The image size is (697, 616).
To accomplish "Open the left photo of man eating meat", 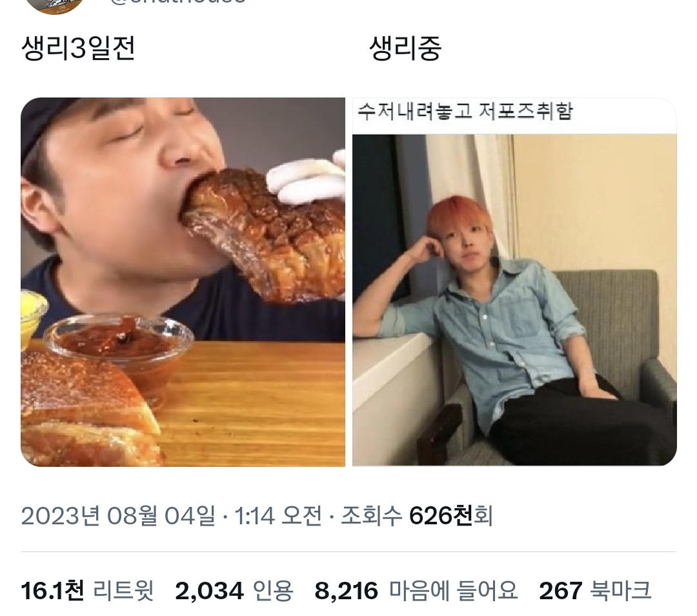I will coord(183,282).
